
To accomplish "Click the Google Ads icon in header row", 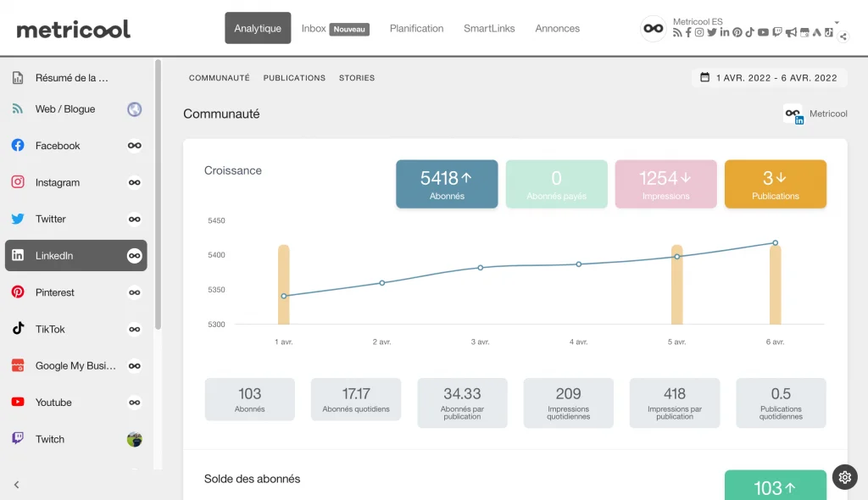I will pos(816,33).
